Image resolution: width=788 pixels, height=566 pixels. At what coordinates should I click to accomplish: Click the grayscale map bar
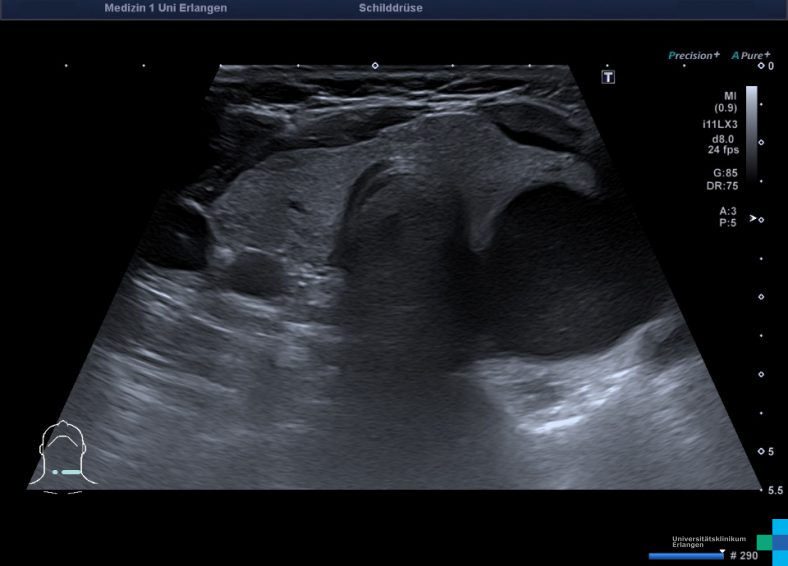point(751,132)
